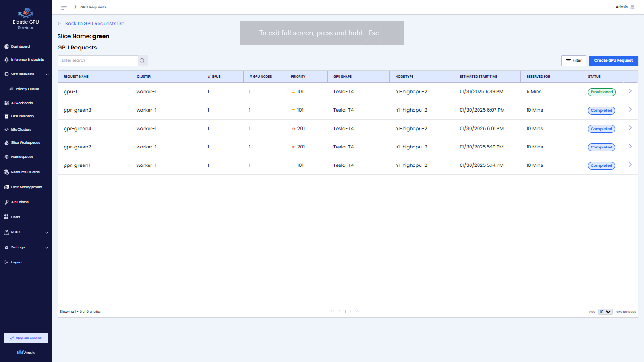Click priority icon in gpr-green2 row
644x362 pixels.
click(293, 147)
